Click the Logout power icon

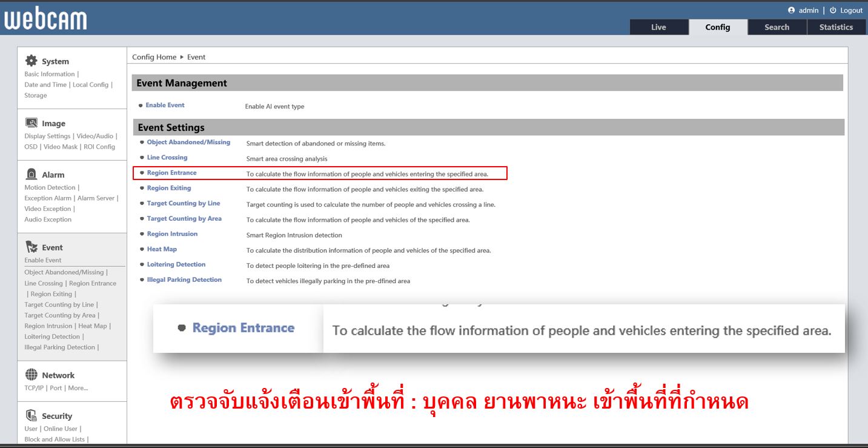pos(833,10)
